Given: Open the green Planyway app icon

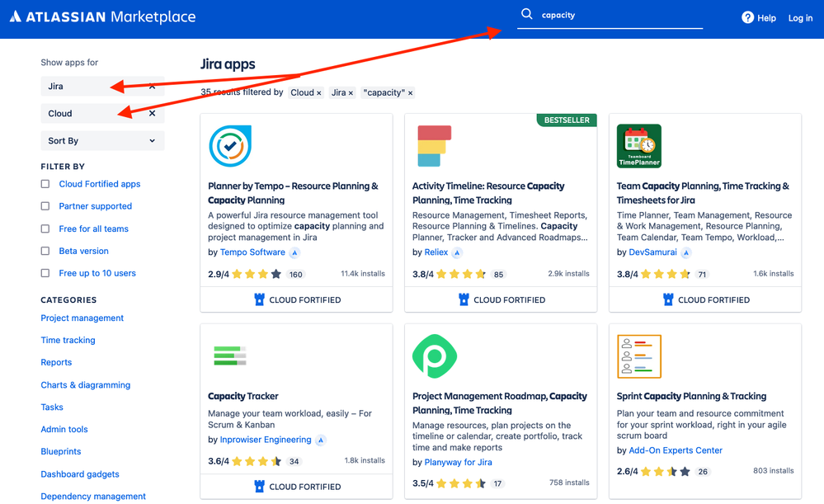Looking at the screenshot, I should (x=435, y=356).
